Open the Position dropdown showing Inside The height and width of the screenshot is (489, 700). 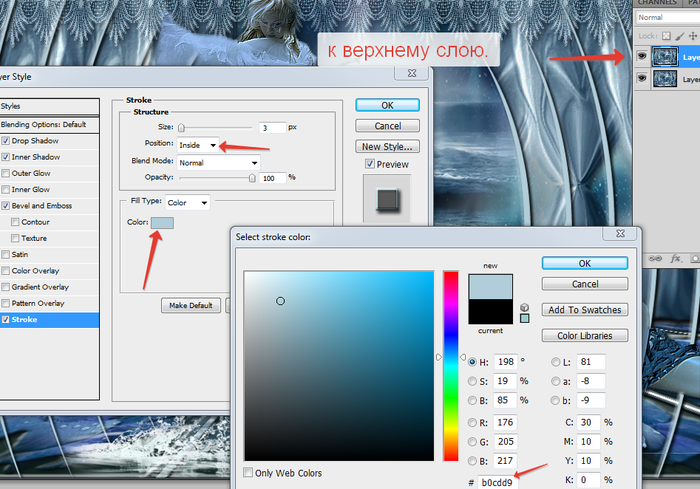198,145
